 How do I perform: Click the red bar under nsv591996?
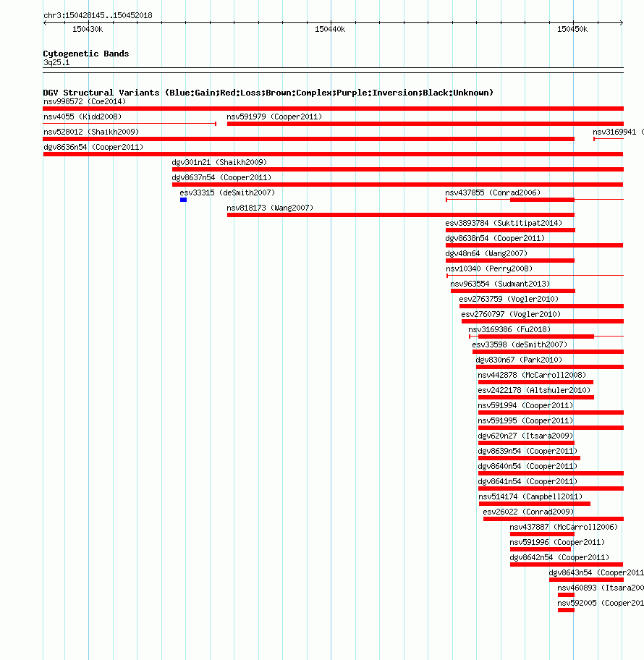pyautogui.click(x=541, y=549)
